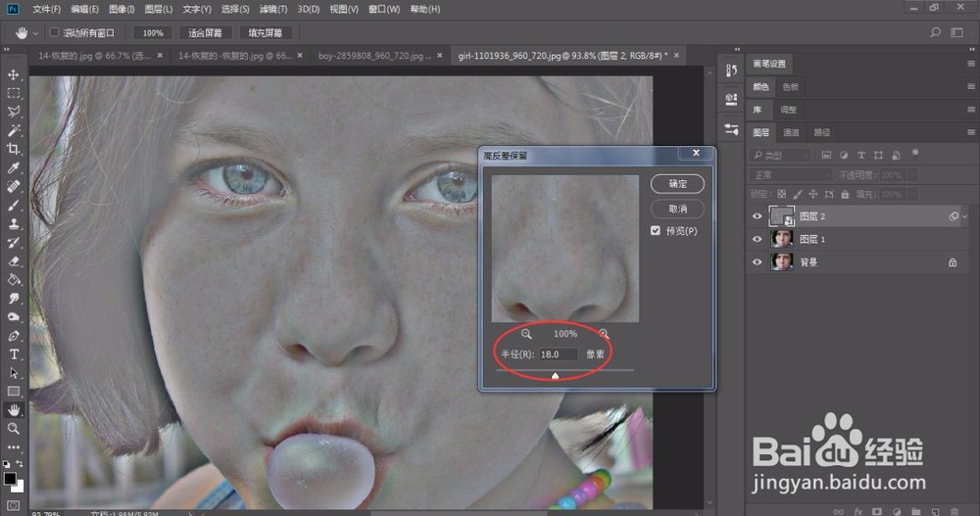The image size is (980, 516).
Task: Select the Hand tool in toolbar
Action: [13, 410]
